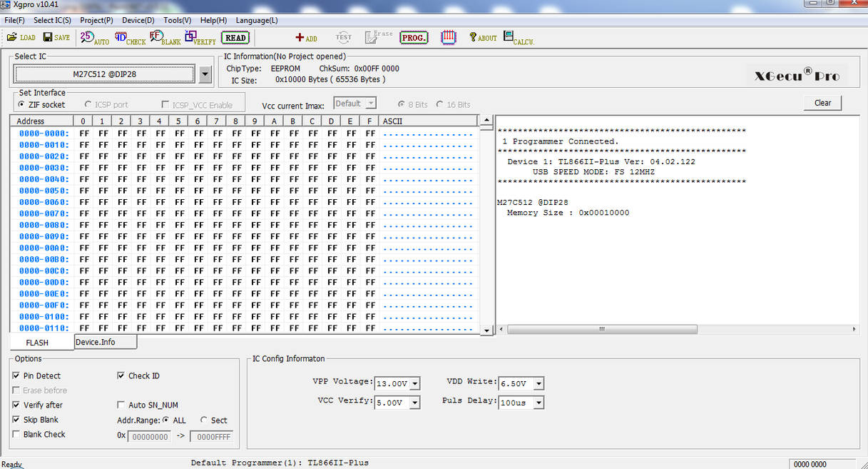Open the CALCU. calculator icon
868x469 pixels.
tap(519, 38)
